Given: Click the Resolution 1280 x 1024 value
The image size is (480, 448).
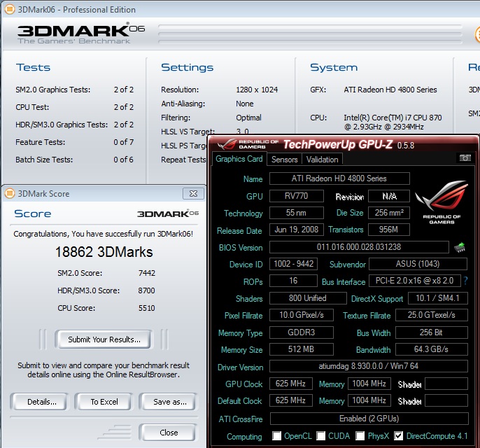Looking at the screenshot, I should [257, 90].
